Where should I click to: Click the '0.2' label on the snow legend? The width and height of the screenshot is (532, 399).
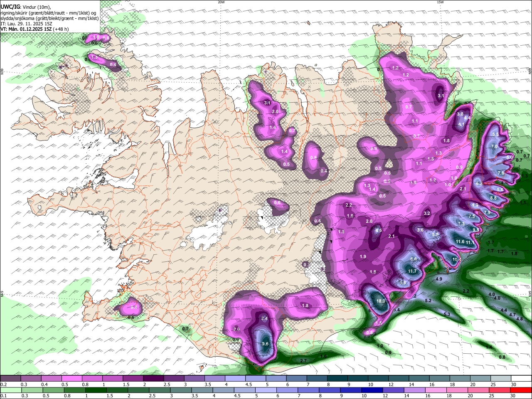pos(3,384)
